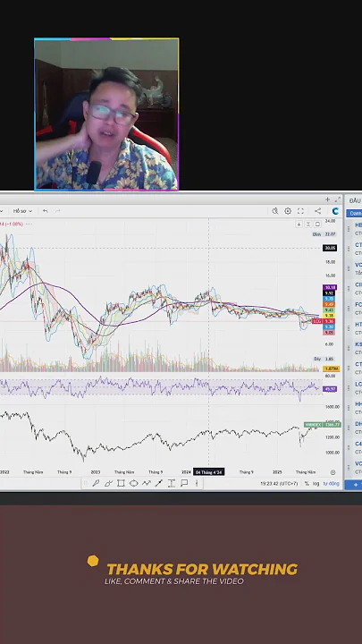362x644 pixels.
Task: Expand the chart panel with diagonal arrows
Action: [x=337, y=199]
